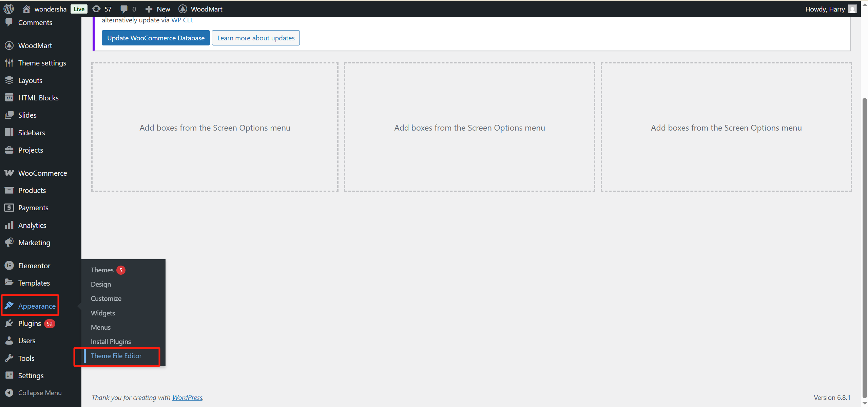Open the Theme File Editor
The height and width of the screenshot is (407, 868).
click(x=116, y=356)
